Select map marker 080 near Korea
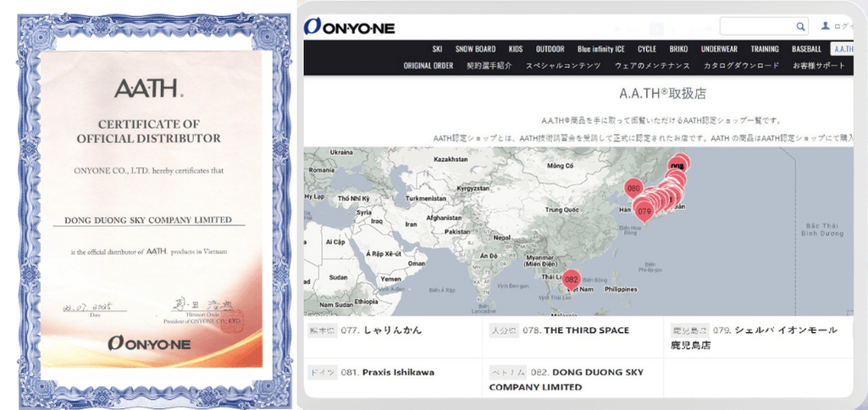The image size is (868, 410). 633,188
